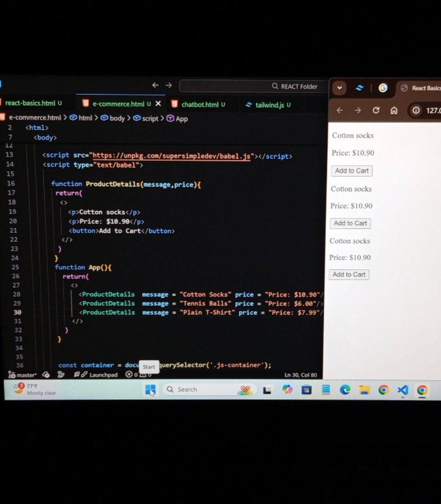Click the "Tennis Balls" string in code
The width and height of the screenshot is (441, 504).
point(206,303)
